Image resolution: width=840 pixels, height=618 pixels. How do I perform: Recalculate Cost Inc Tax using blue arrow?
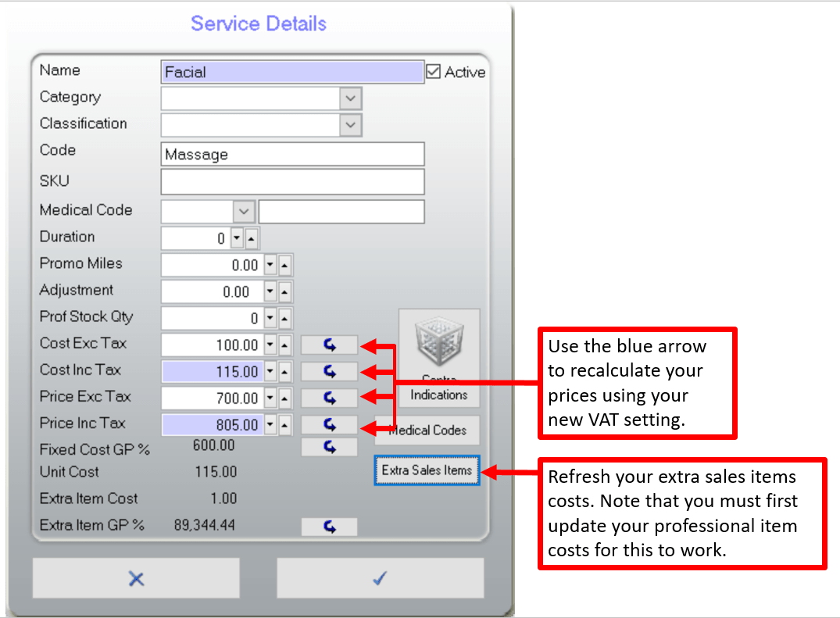click(x=329, y=371)
